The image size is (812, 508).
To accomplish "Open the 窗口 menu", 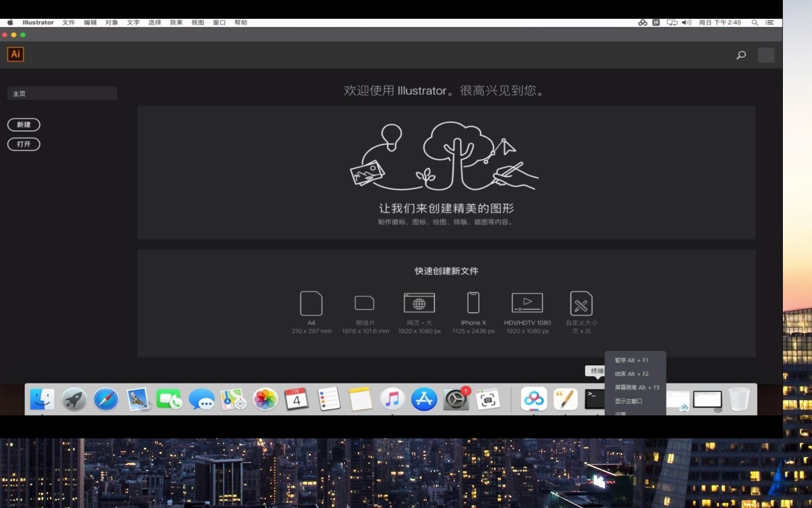I will tap(219, 23).
